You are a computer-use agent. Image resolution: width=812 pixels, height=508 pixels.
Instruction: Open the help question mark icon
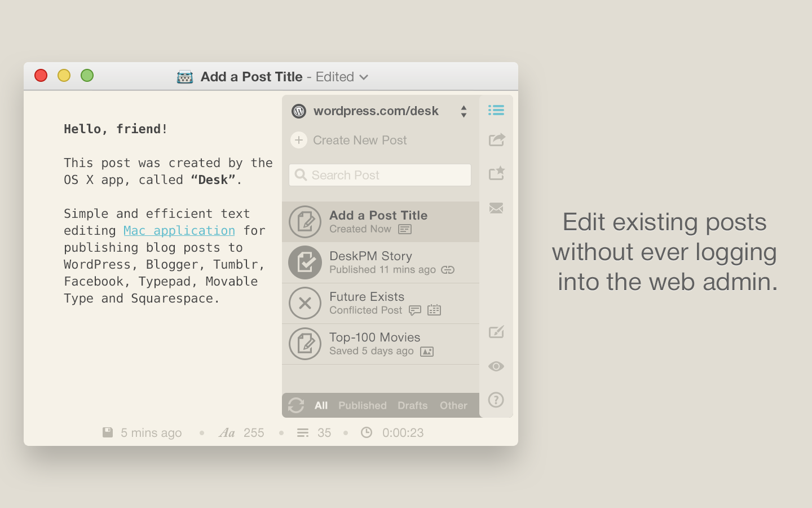[x=496, y=400]
